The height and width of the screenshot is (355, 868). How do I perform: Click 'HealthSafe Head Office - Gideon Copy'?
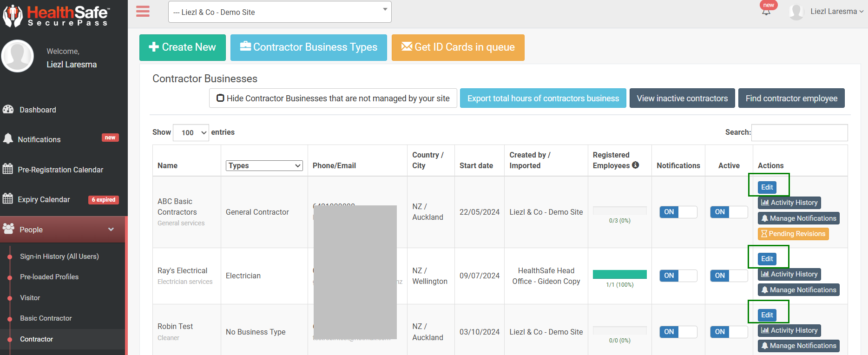point(546,276)
